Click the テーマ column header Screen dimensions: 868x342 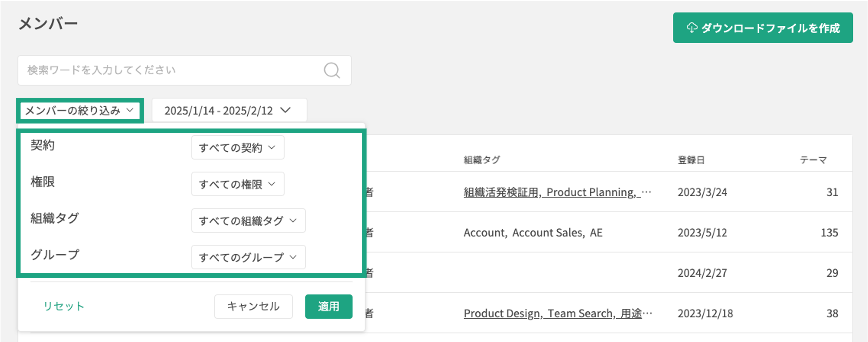(x=813, y=160)
